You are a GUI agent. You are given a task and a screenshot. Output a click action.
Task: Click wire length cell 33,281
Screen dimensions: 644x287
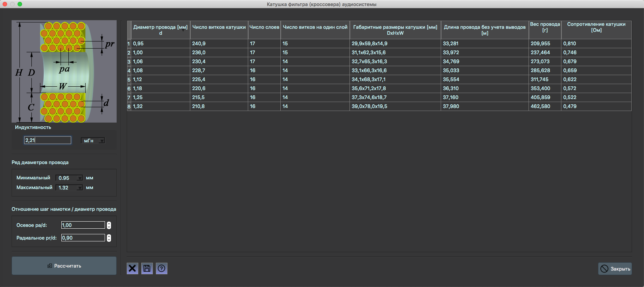(x=485, y=44)
